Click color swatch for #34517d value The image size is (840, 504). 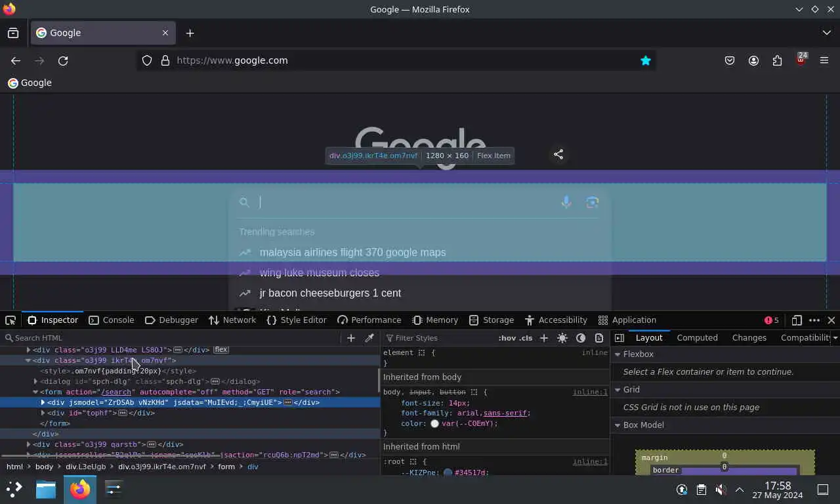point(448,472)
